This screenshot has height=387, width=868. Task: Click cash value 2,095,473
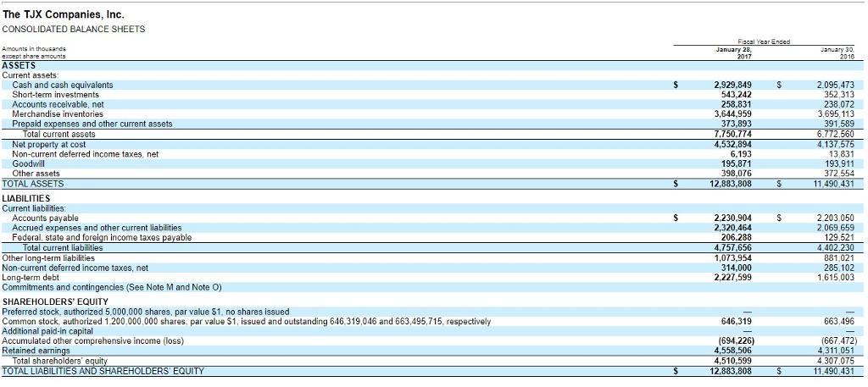tap(836, 86)
